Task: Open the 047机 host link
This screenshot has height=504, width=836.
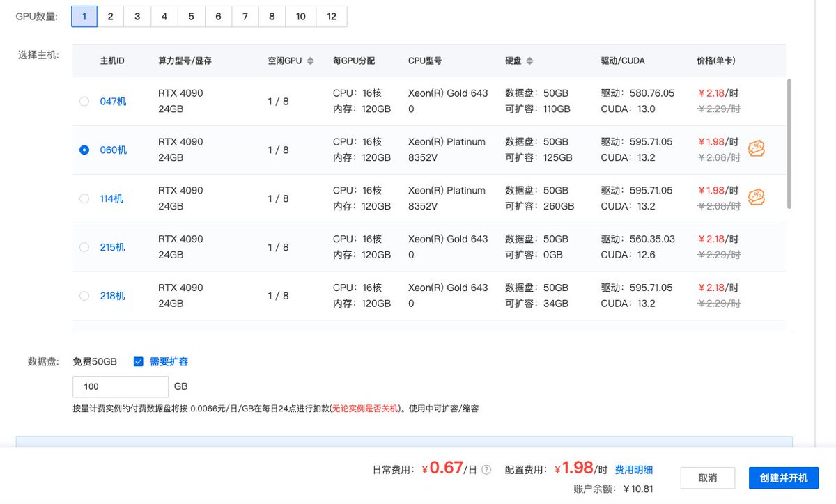Action: [x=113, y=101]
